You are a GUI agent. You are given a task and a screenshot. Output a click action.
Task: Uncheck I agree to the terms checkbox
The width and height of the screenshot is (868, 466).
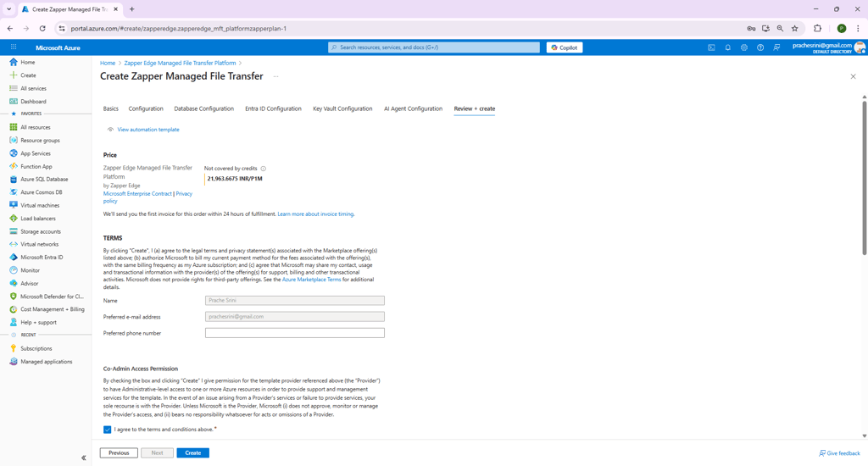click(x=108, y=430)
